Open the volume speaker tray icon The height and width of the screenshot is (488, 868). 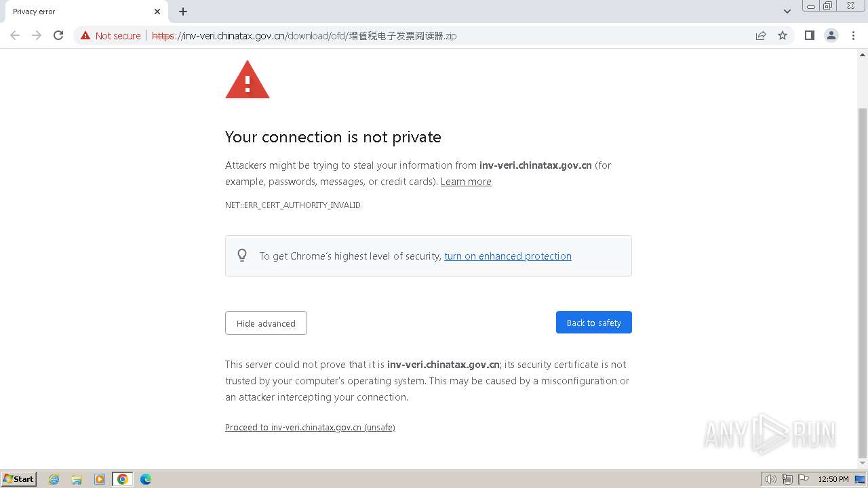770,479
